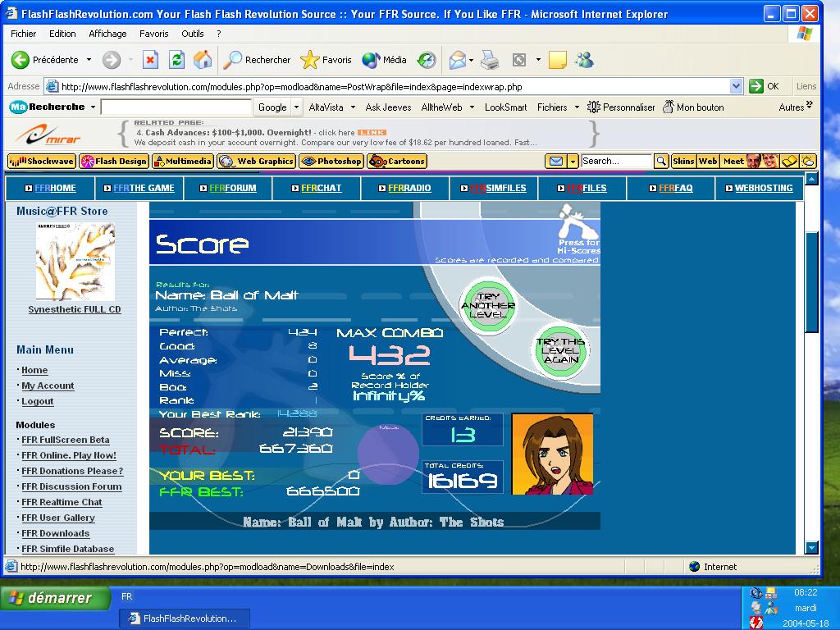Refresh the page with the toolbar icon

pos(176,60)
